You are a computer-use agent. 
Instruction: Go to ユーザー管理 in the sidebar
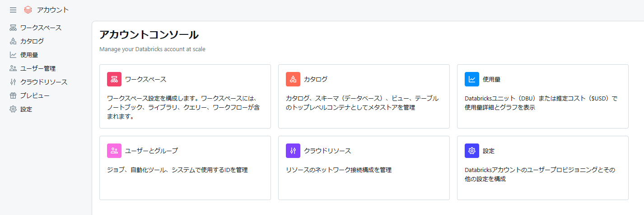tap(37, 68)
